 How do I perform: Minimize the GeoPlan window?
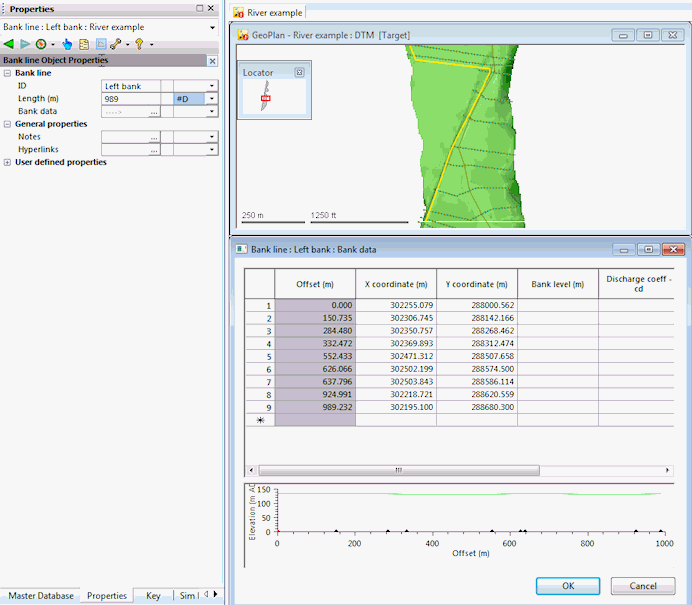[623, 35]
